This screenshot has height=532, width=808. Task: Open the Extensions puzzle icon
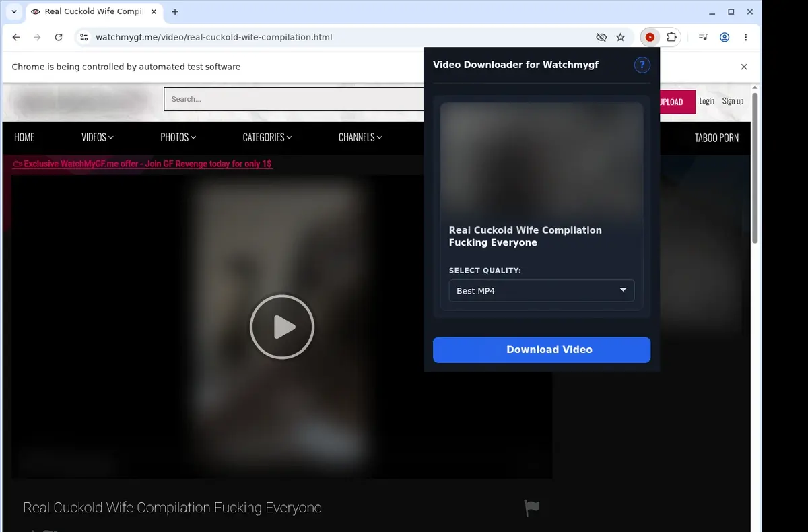[671, 37]
